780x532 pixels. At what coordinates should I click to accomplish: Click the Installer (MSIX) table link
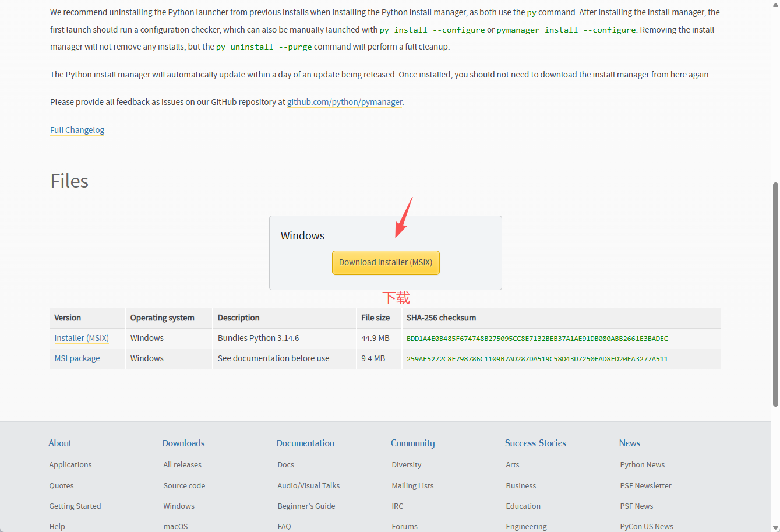(x=82, y=338)
